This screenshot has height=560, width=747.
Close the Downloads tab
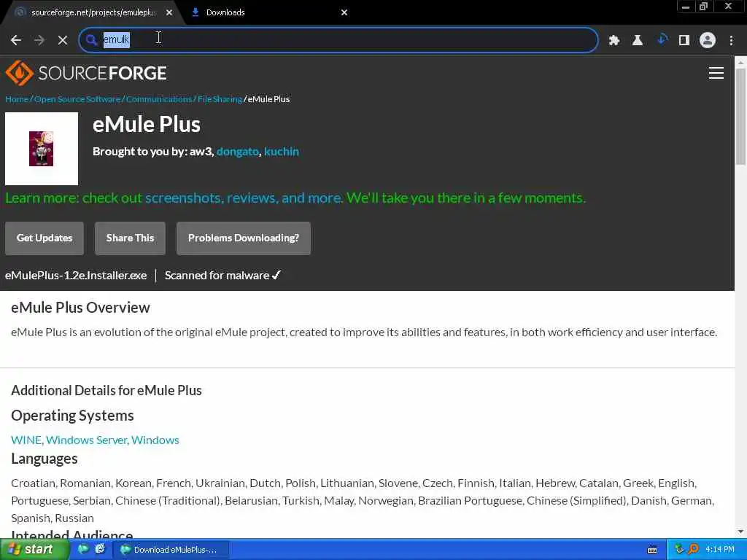tap(344, 12)
